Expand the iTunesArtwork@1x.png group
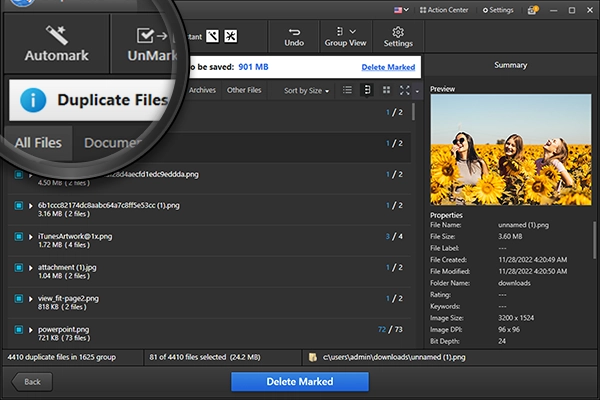This screenshot has width=600, height=400. tap(31, 237)
